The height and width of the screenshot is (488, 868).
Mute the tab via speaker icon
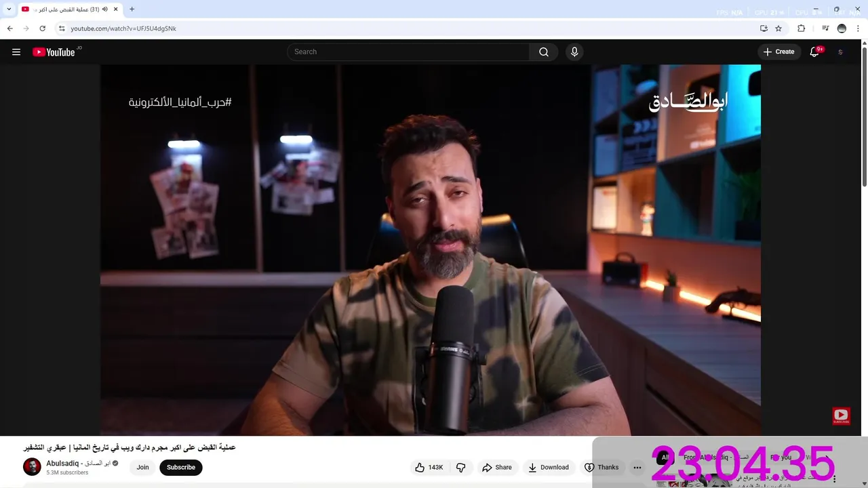(x=105, y=9)
